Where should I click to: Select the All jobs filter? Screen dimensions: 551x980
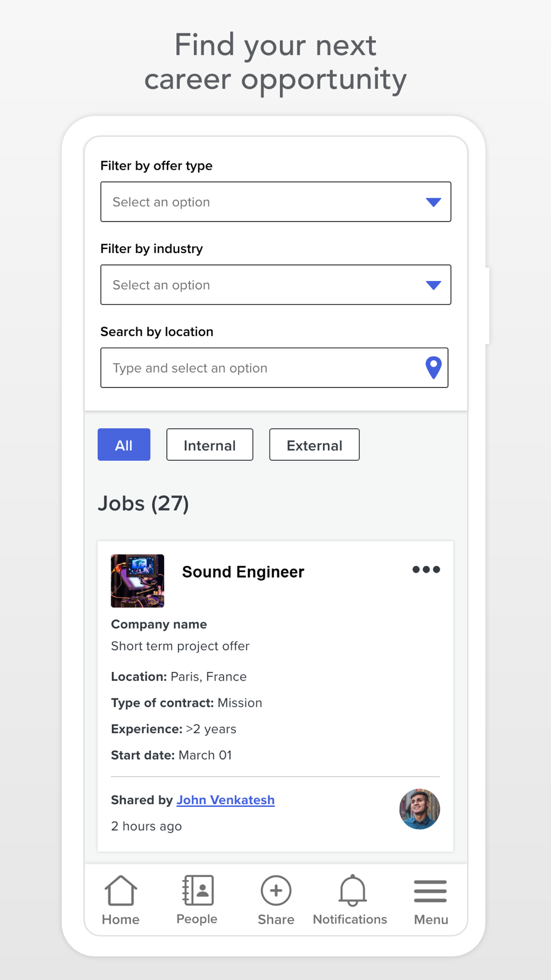(124, 445)
